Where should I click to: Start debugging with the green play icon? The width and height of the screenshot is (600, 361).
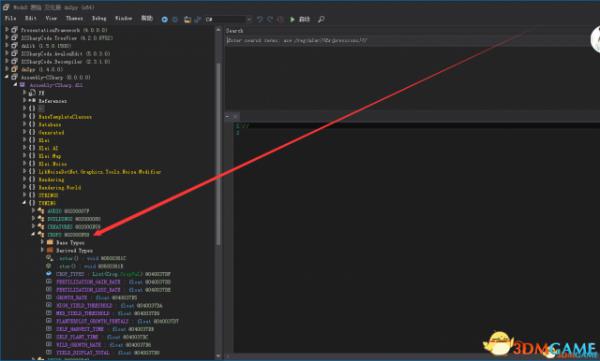(x=292, y=19)
